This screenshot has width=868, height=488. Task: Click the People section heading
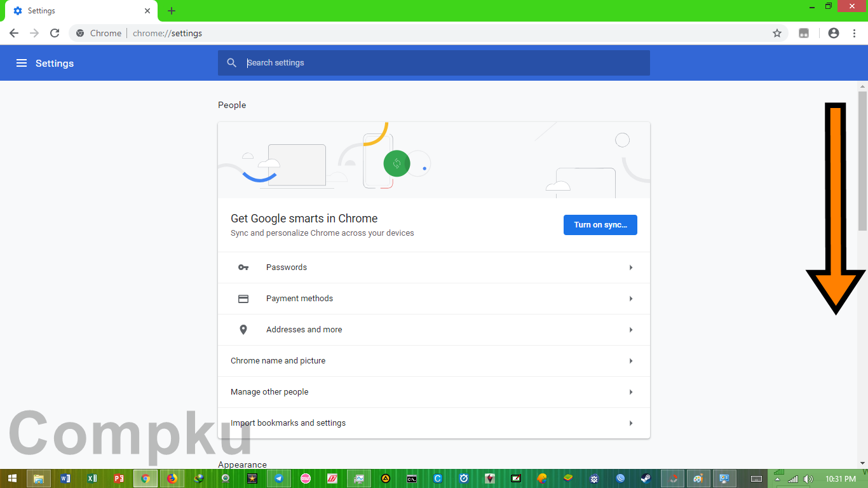tap(232, 105)
